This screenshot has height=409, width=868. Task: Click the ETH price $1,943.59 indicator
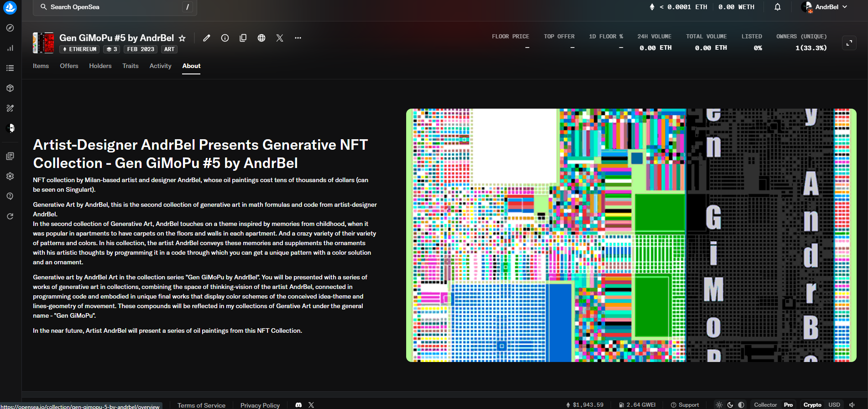tap(585, 405)
